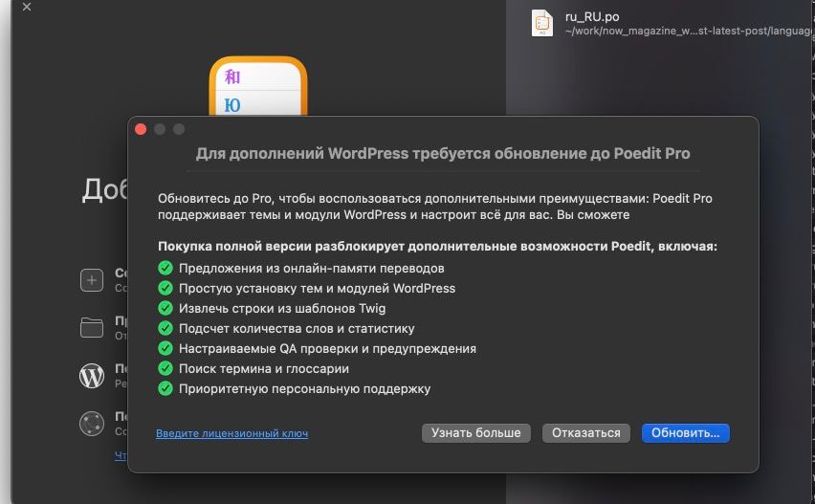Open recent file ru_RU.po
Screen dimensions: 815x504
click(x=671, y=23)
